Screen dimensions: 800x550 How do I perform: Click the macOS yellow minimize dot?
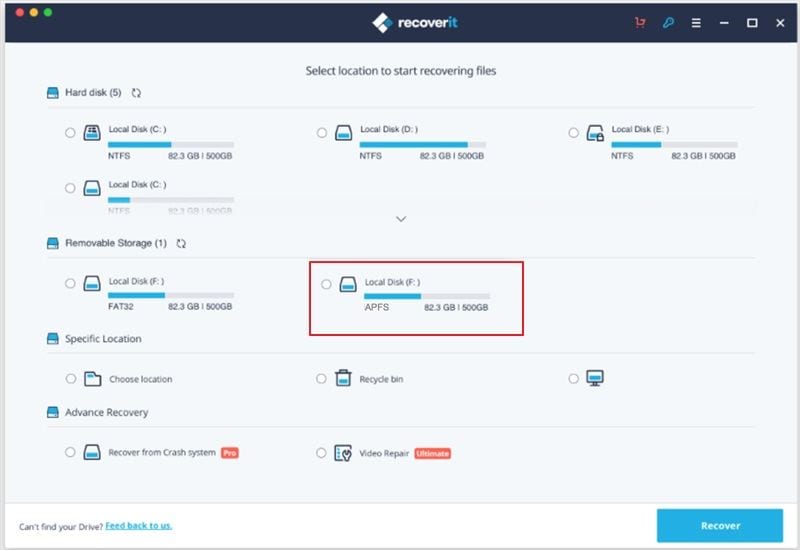(34, 12)
